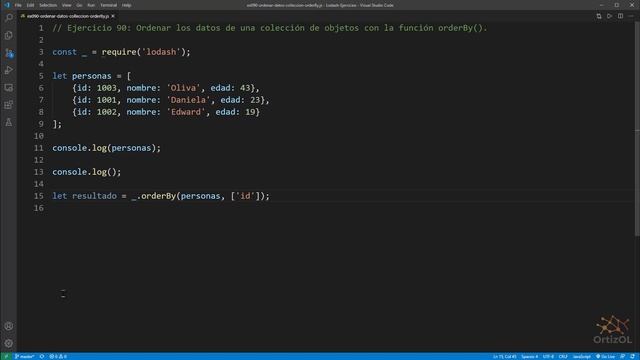Open the Edit menu
This screenshot has width=640, height=360.
[30, 5]
